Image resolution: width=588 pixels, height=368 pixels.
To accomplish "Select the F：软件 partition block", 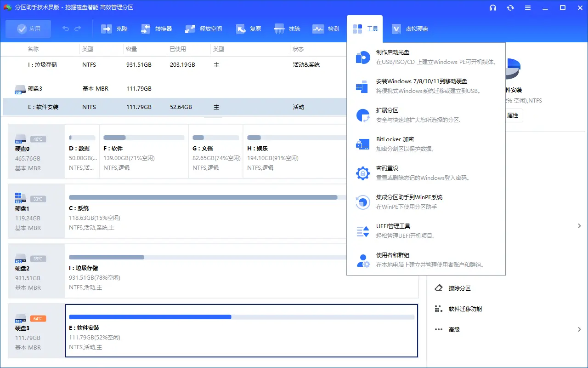I will point(144,151).
